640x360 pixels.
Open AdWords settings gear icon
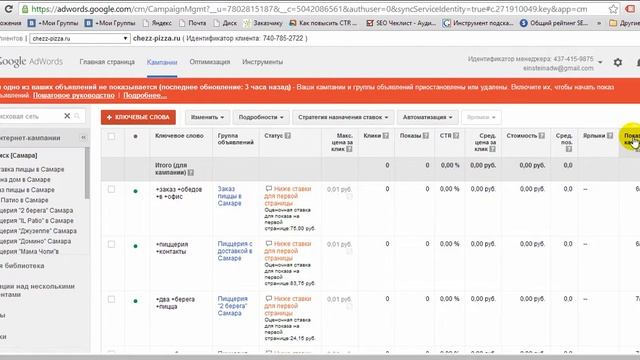[618, 62]
